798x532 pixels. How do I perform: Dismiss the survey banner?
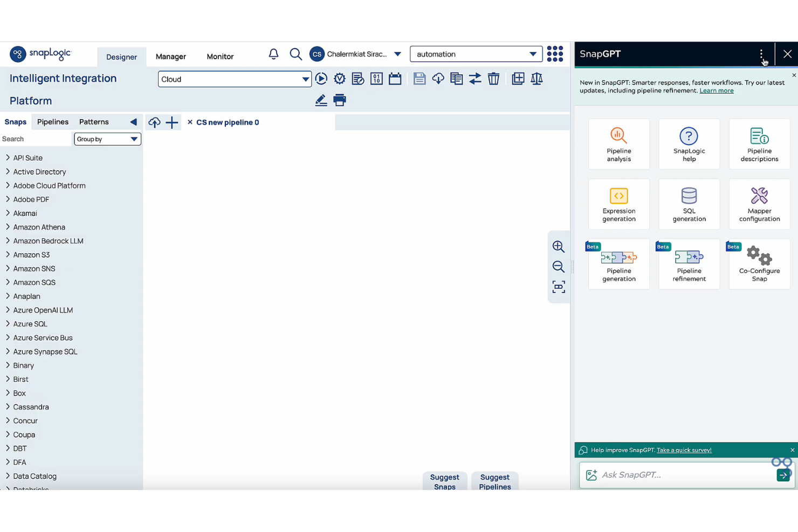pos(792,450)
